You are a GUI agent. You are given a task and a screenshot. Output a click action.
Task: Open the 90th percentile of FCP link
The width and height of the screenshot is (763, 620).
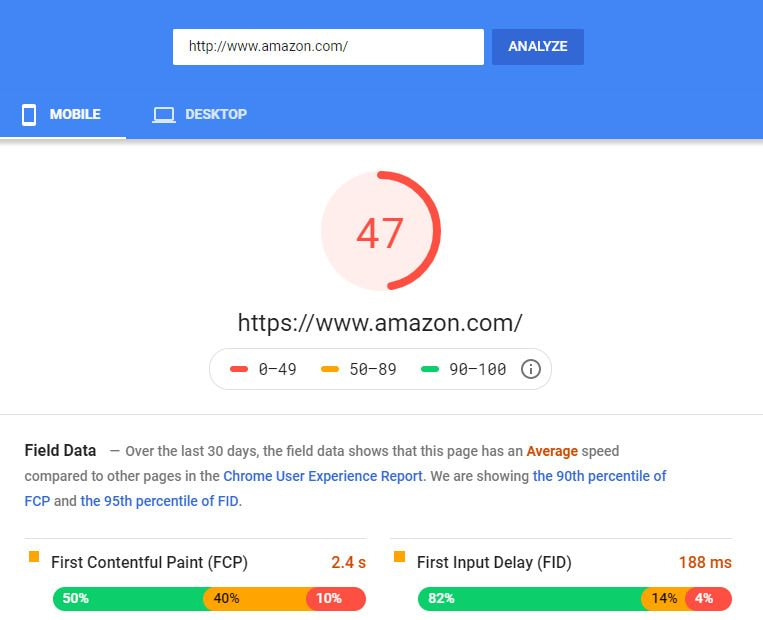tap(345, 488)
